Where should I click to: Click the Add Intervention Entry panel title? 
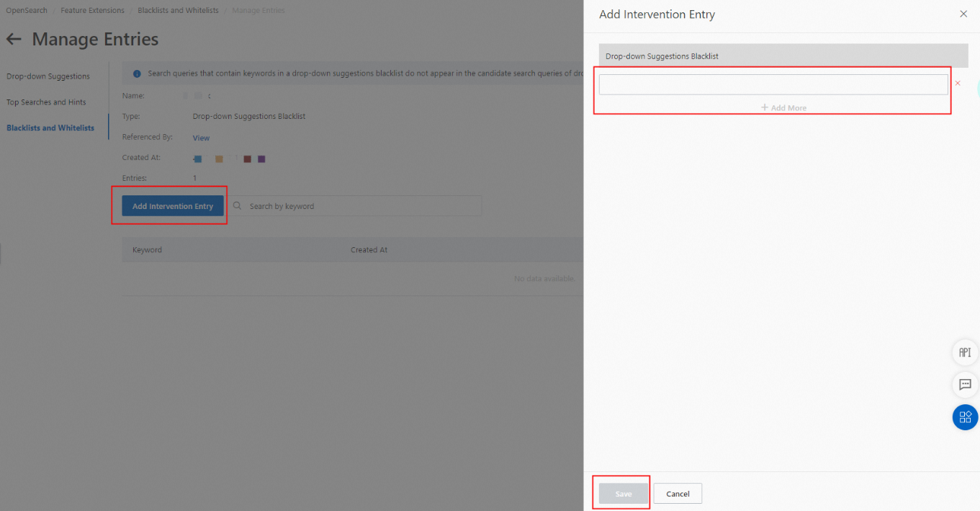point(657,14)
